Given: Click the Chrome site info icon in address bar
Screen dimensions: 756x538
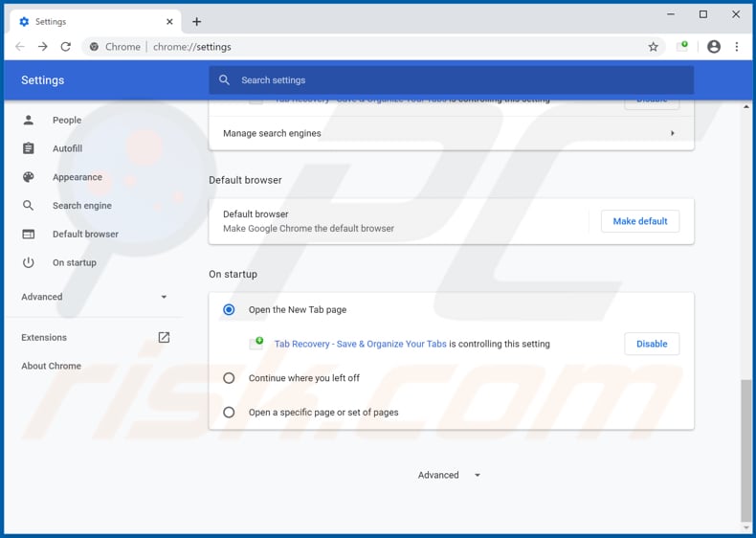Looking at the screenshot, I should coord(95,47).
